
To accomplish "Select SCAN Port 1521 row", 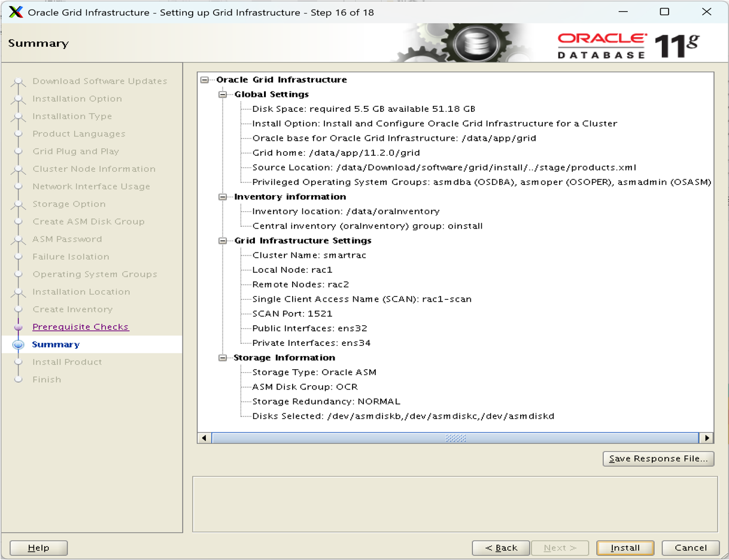I will (293, 314).
